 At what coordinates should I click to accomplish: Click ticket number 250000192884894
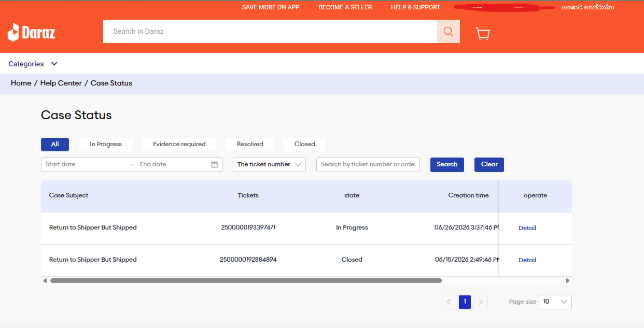[x=248, y=260]
